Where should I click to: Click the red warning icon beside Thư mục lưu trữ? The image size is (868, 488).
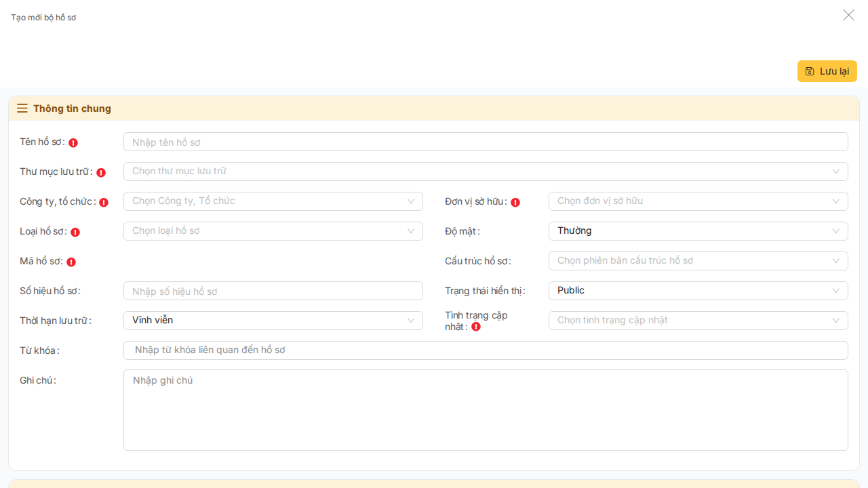click(x=101, y=173)
